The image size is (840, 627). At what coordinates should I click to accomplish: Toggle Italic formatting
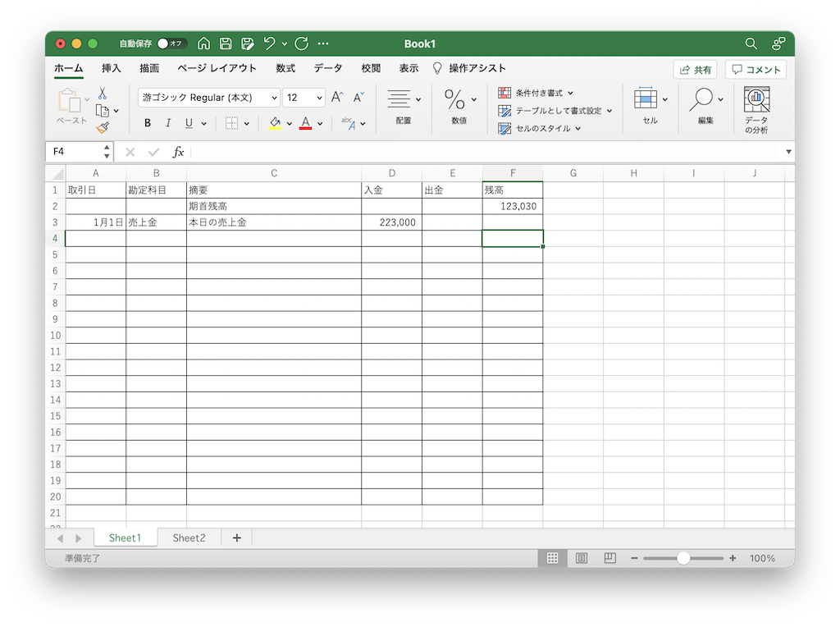[168, 123]
